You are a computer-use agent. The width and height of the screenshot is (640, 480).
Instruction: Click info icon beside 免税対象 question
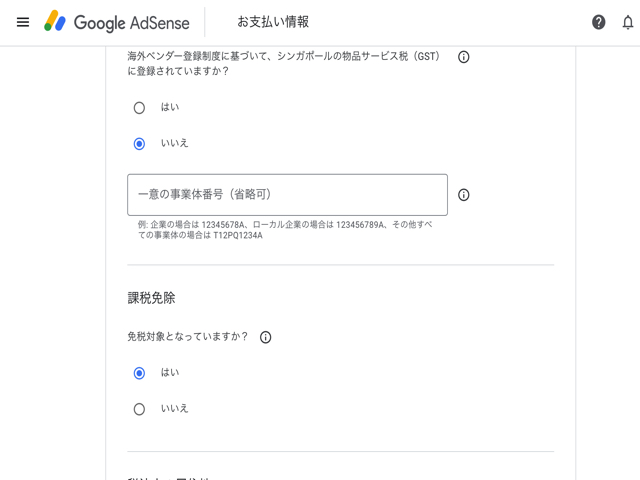coord(265,338)
